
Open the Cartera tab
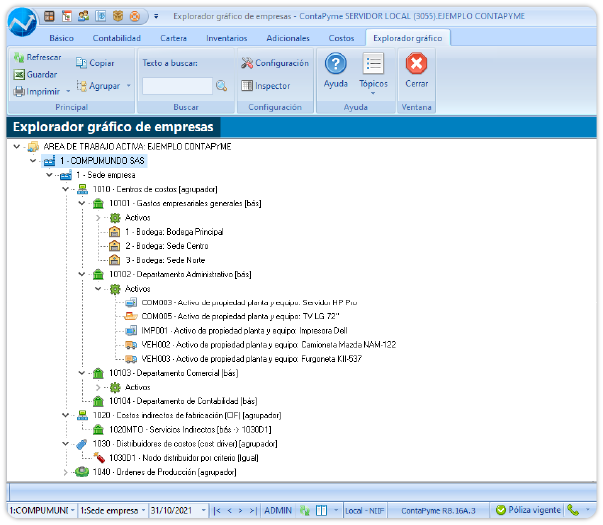pos(173,38)
